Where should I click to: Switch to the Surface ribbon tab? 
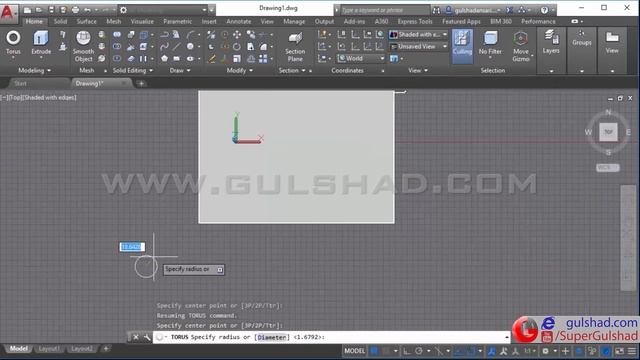coord(87,21)
